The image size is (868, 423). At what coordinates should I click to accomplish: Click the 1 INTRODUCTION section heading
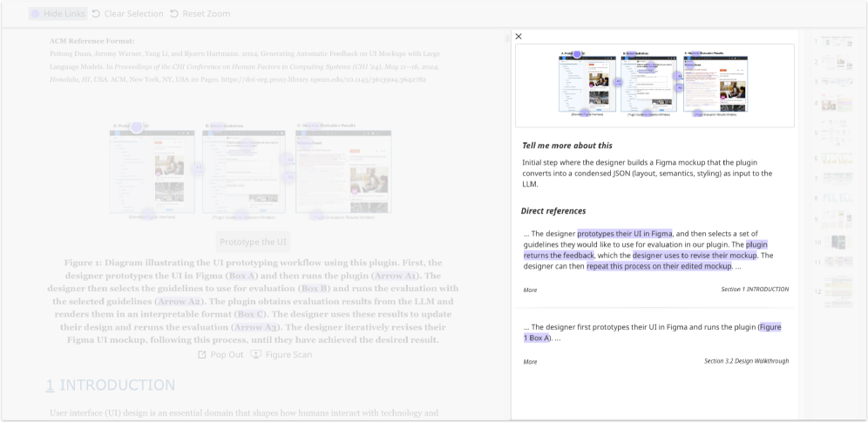(x=111, y=385)
